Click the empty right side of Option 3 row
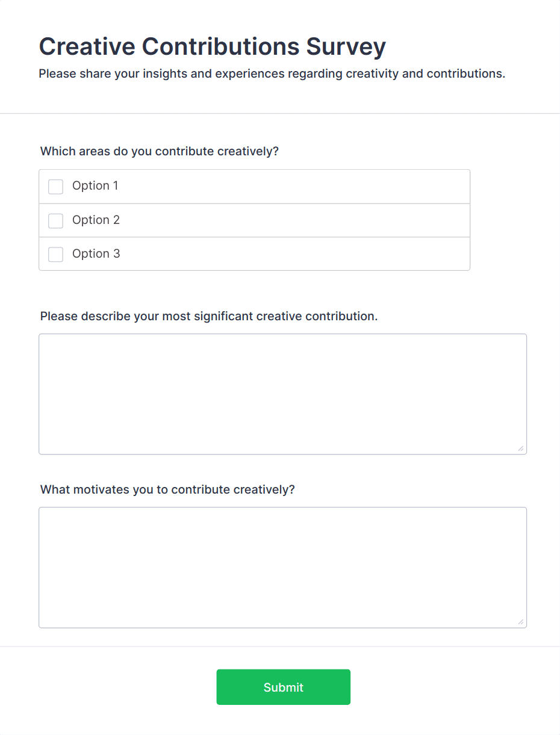The image size is (560, 735). 361,254
